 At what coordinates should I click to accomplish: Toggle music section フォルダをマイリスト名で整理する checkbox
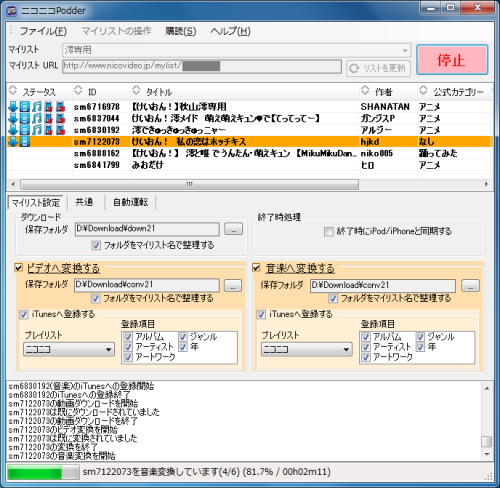[333, 298]
